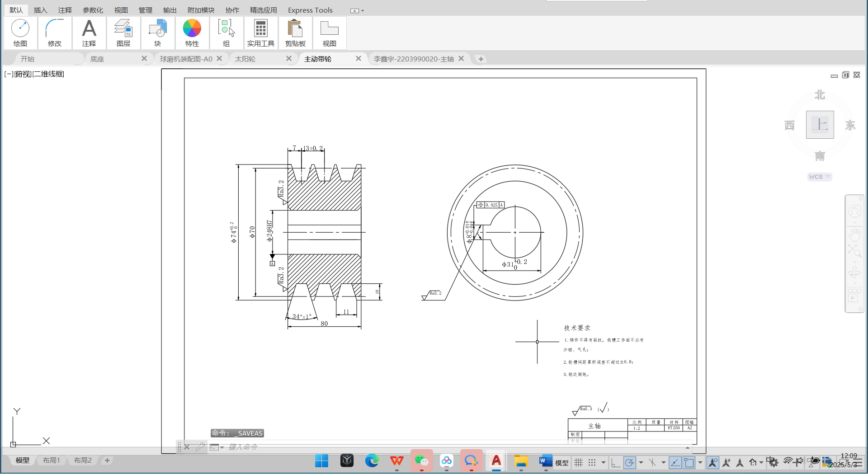The image size is (868, 474).
Task: Select the Orbit tool on navigation bar
Action: (854, 272)
